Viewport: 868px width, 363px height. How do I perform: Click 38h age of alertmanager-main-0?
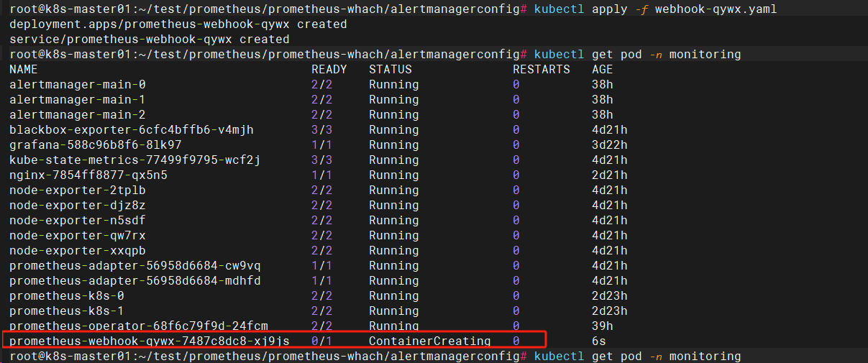pos(603,85)
